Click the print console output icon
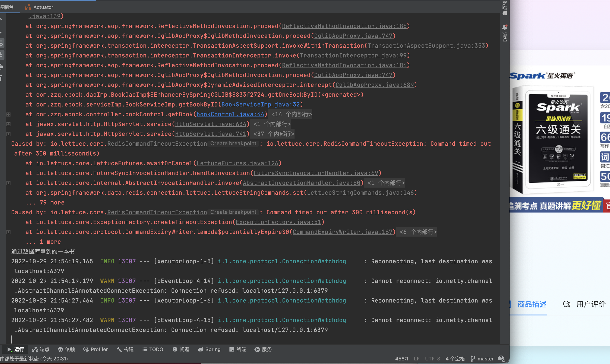Screen dimensions: 610x364 (x=1, y=66)
